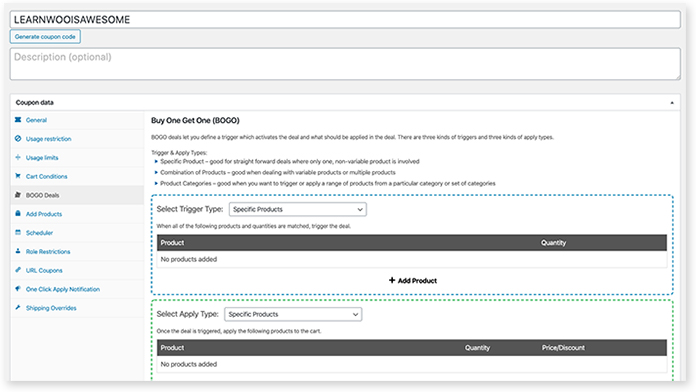Click the General ticket icon
The width and height of the screenshot is (696, 392).
pyautogui.click(x=18, y=120)
